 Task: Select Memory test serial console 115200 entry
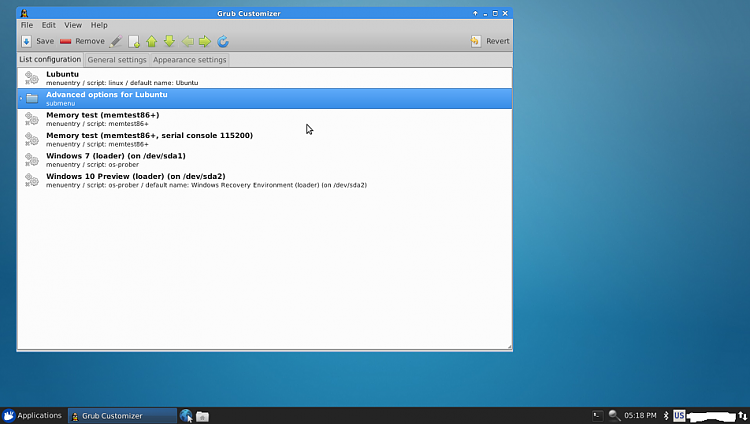[265, 140]
